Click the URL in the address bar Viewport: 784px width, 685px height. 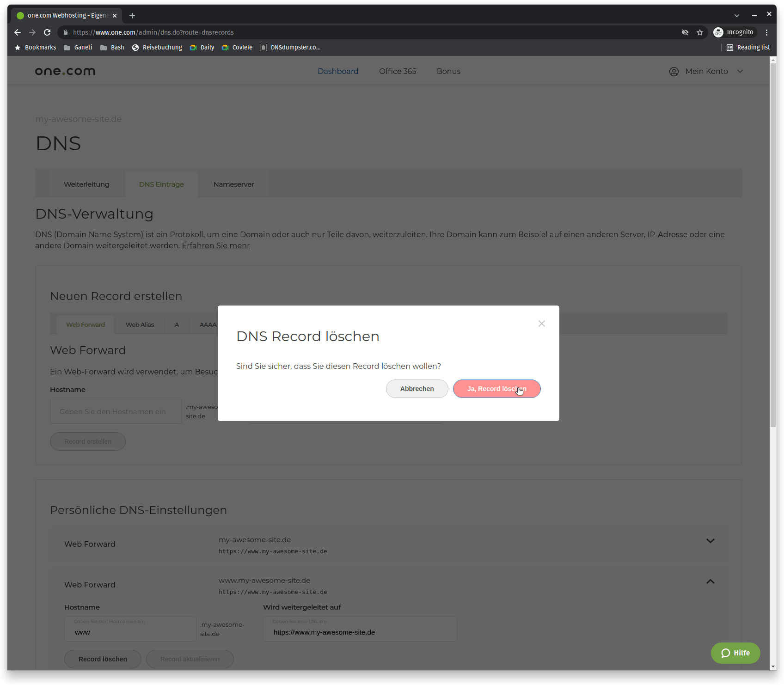(153, 32)
